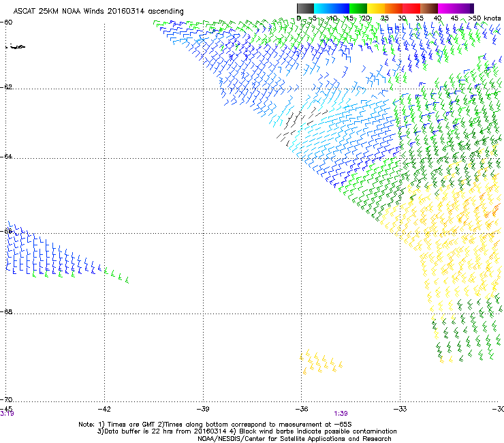Viewport: 504px width, 443px height.
Task: Click the '-33' longitude axis label
Action: tap(400, 409)
